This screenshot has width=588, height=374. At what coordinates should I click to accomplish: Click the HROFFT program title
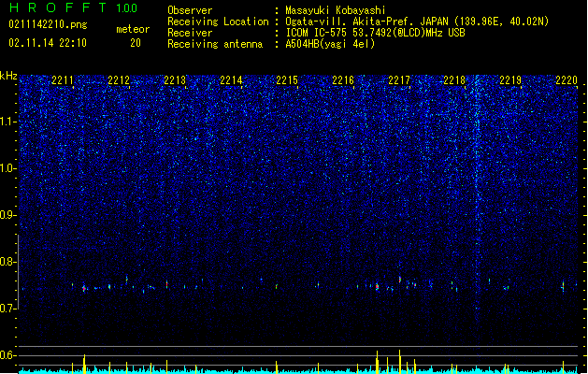[x=58, y=7]
